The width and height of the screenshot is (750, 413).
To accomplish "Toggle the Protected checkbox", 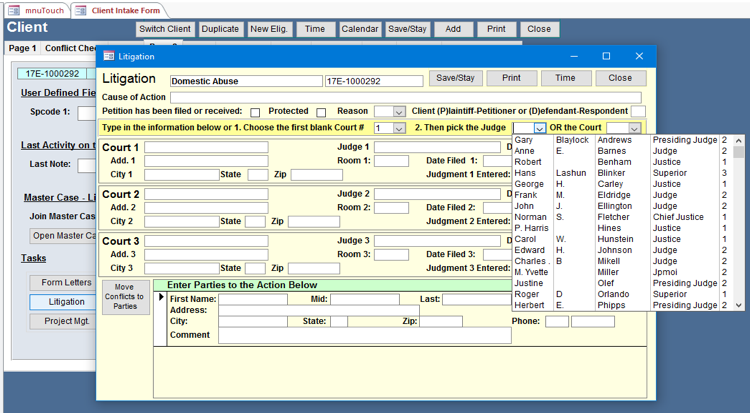I will coord(321,112).
